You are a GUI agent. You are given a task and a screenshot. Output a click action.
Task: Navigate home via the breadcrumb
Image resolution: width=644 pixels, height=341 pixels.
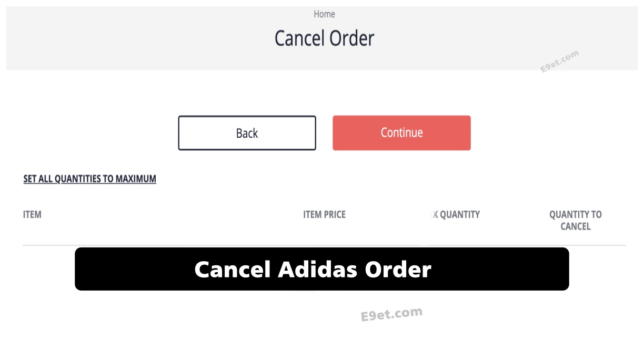click(324, 14)
